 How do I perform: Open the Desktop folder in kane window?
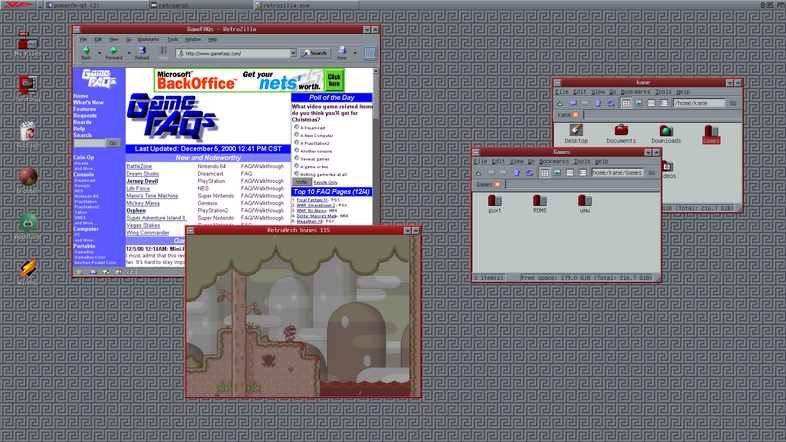click(576, 134)
